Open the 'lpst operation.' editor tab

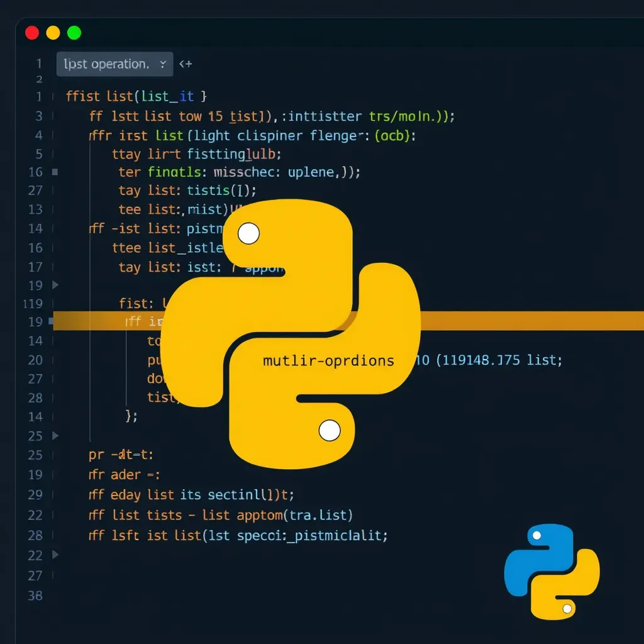pos(114,64)
